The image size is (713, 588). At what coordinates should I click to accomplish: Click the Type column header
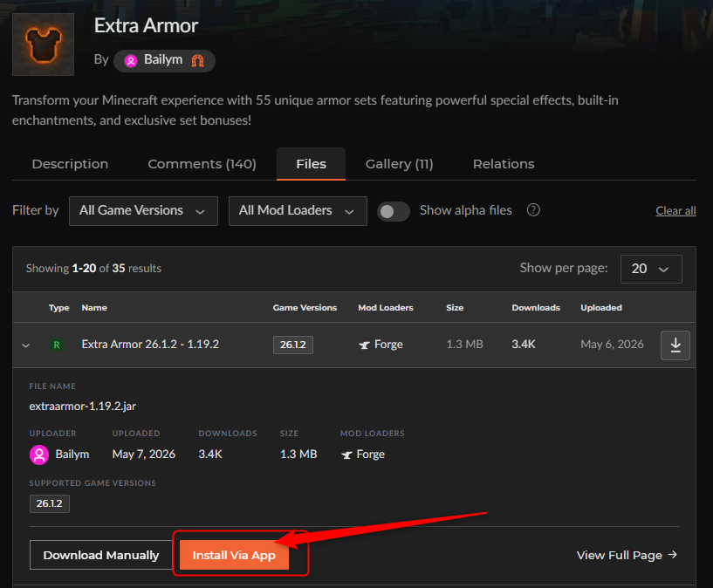click(x=59, y=308)
